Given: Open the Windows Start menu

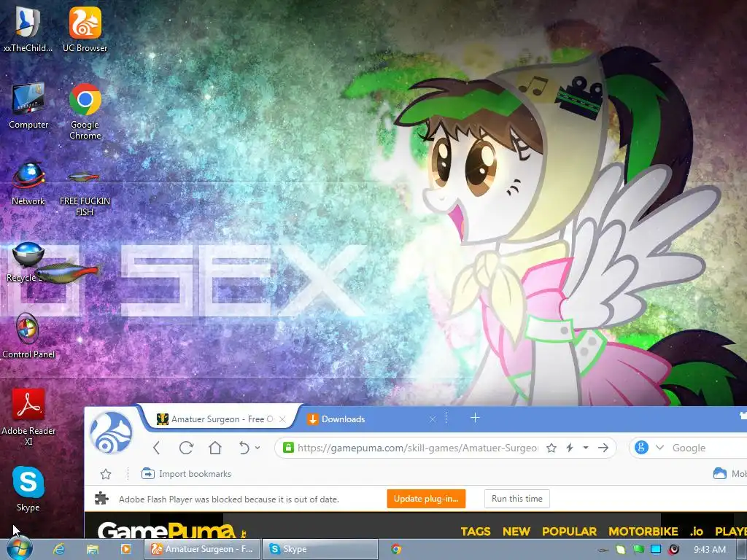Looking at the screenshot, I should 19,549.
